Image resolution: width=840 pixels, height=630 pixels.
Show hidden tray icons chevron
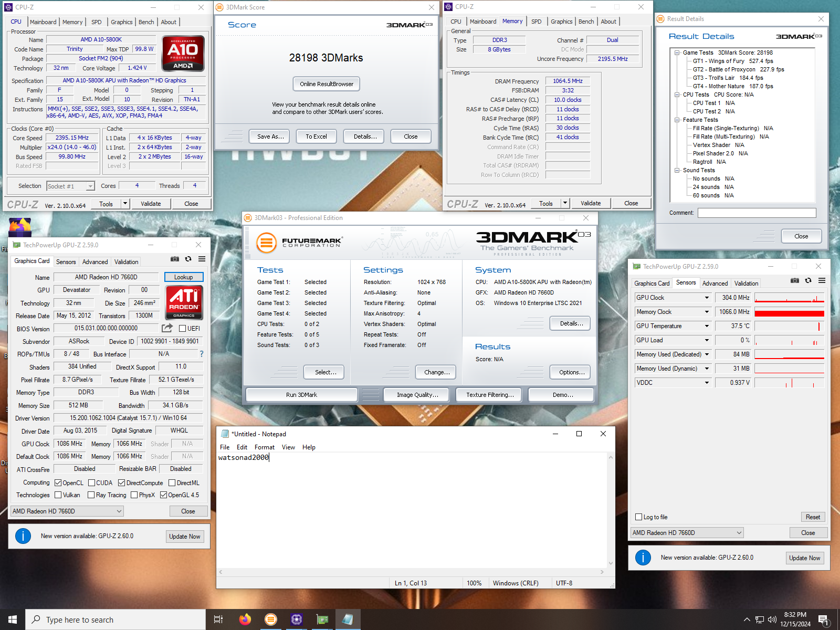747,619
